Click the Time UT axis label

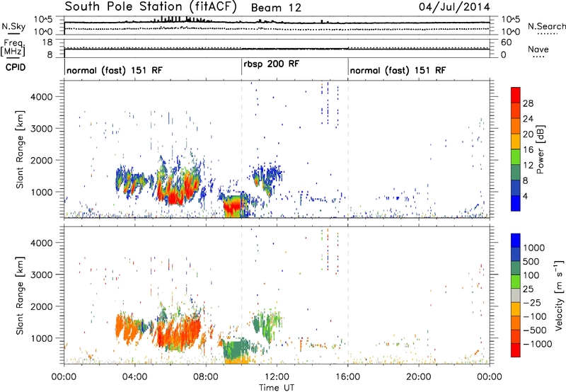pyautogui.click(x=277, y=388)
